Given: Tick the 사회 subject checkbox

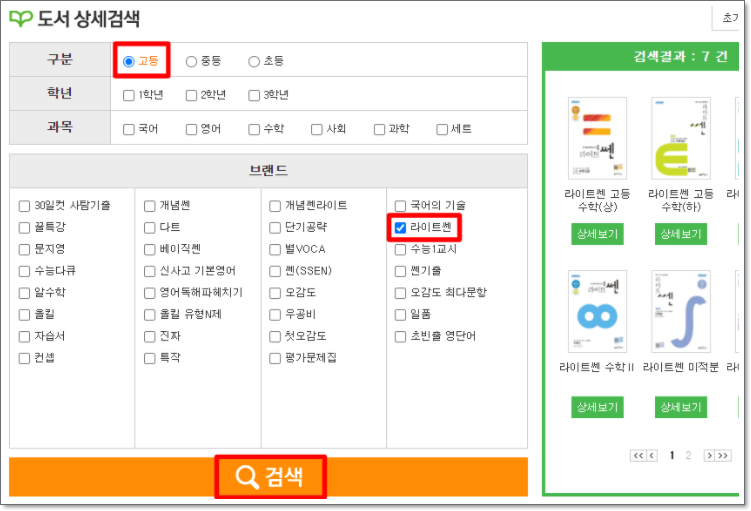Looking at the screenshot, I should (317, 129).
